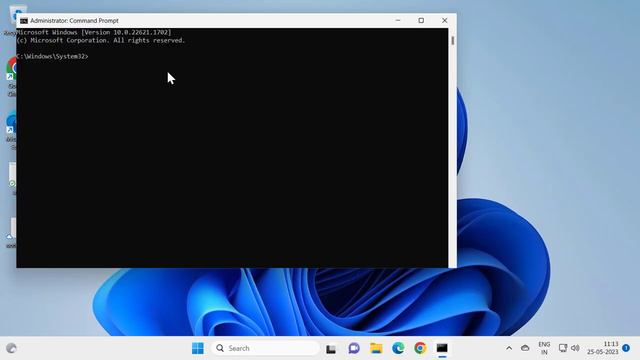This screenshot has width=640, height=360.
Task: Close the Administrator Command Prompt window
Action: click(444, 20)
